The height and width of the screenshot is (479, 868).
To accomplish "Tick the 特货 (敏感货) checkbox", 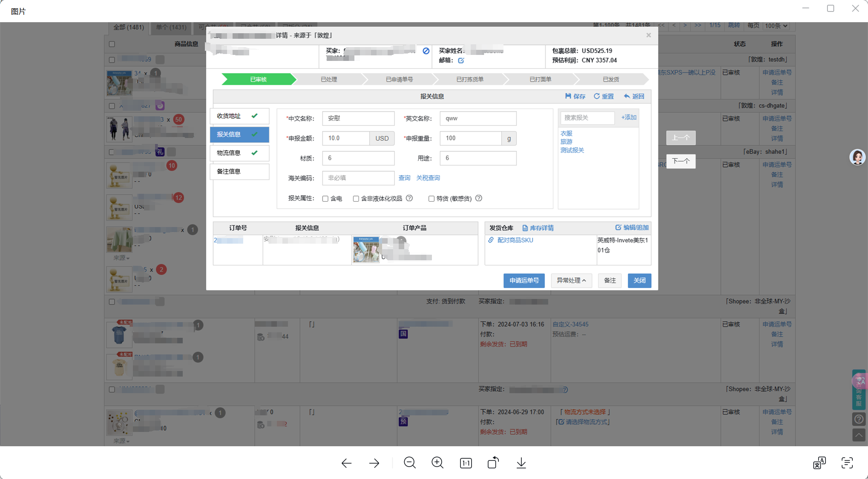I will click(431, 199).
